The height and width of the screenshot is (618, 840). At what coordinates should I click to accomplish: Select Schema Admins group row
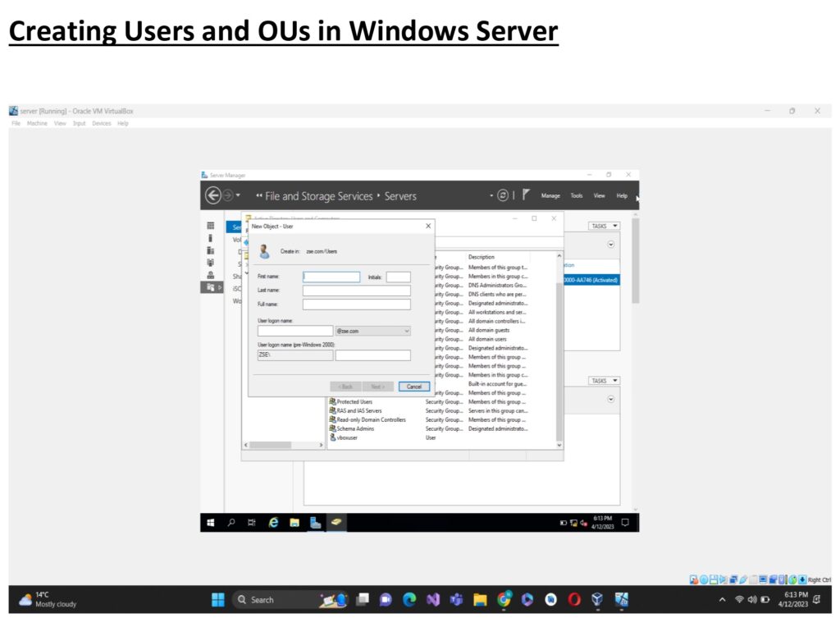coord(428,428)
